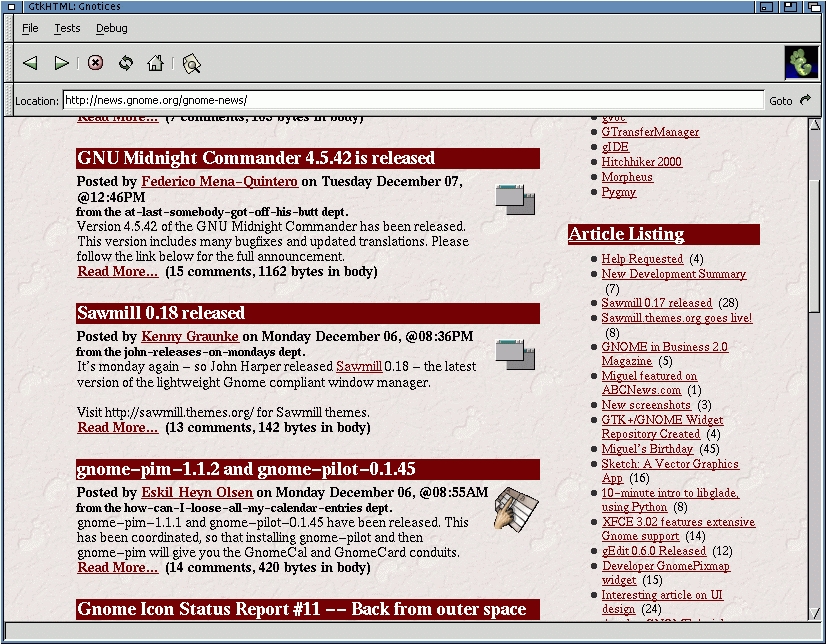Follow the Sawmill link in the article
The width and height of the screenshot is (826, 644).
(x=358, y=367)
